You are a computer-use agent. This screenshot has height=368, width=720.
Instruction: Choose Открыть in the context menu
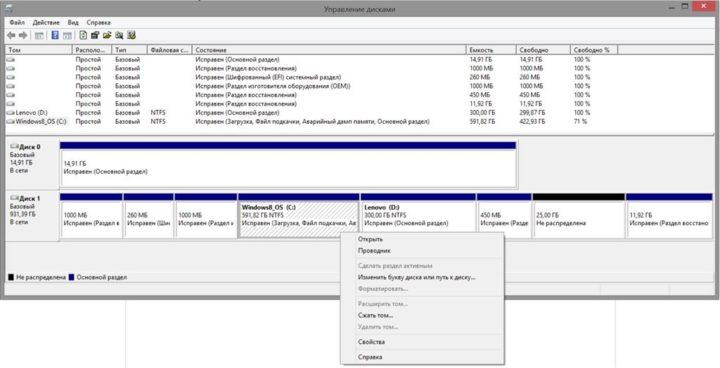422,239
